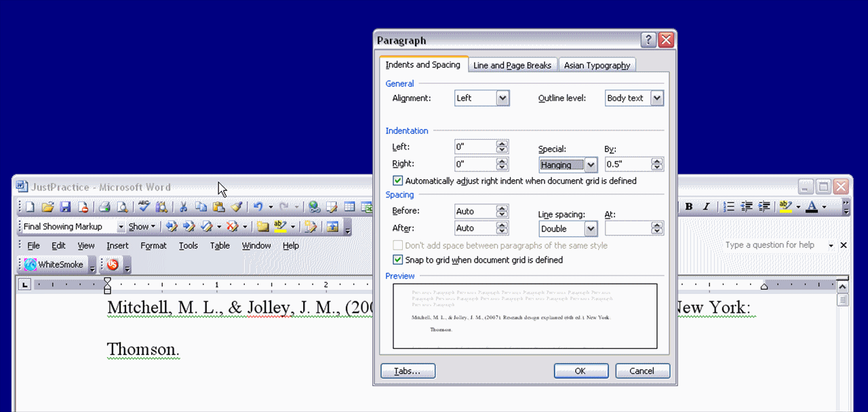
Task: Click the WhiteSmoke toolbar button
Action: [x=54, y=265]
